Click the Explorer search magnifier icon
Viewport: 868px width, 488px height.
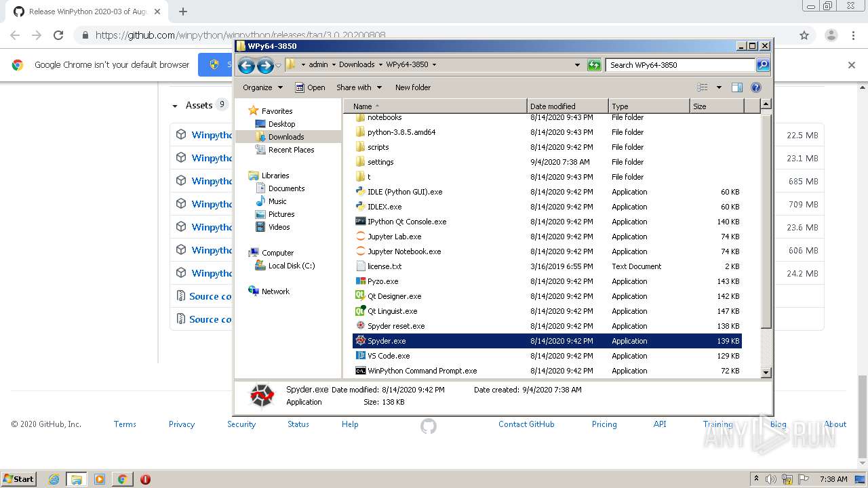pos(763,65)
